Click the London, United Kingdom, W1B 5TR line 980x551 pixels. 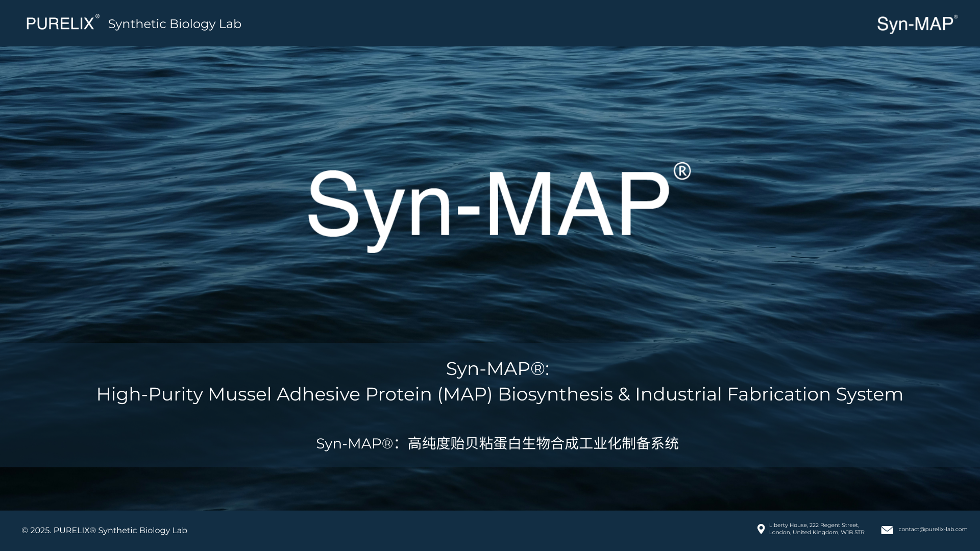[x=816, y=533]
